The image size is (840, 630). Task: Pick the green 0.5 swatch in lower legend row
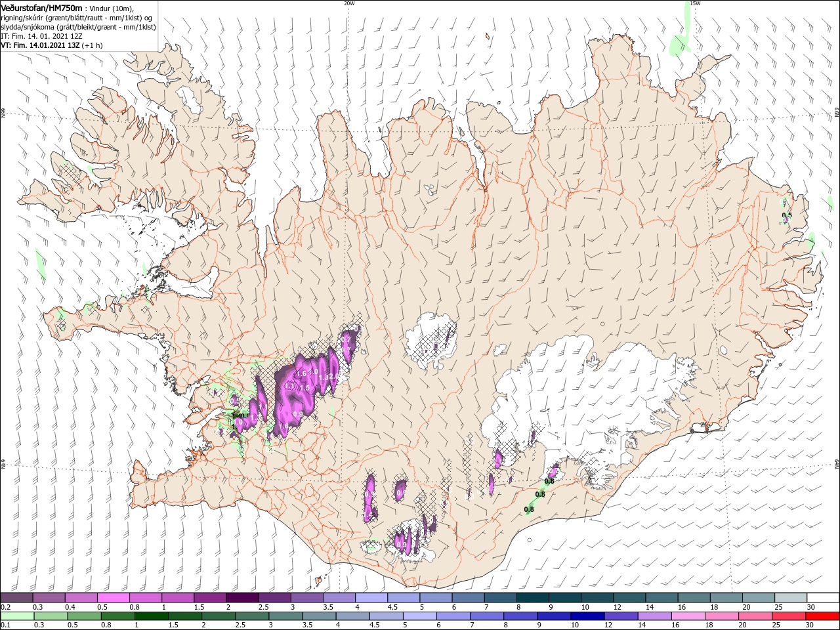84,616
